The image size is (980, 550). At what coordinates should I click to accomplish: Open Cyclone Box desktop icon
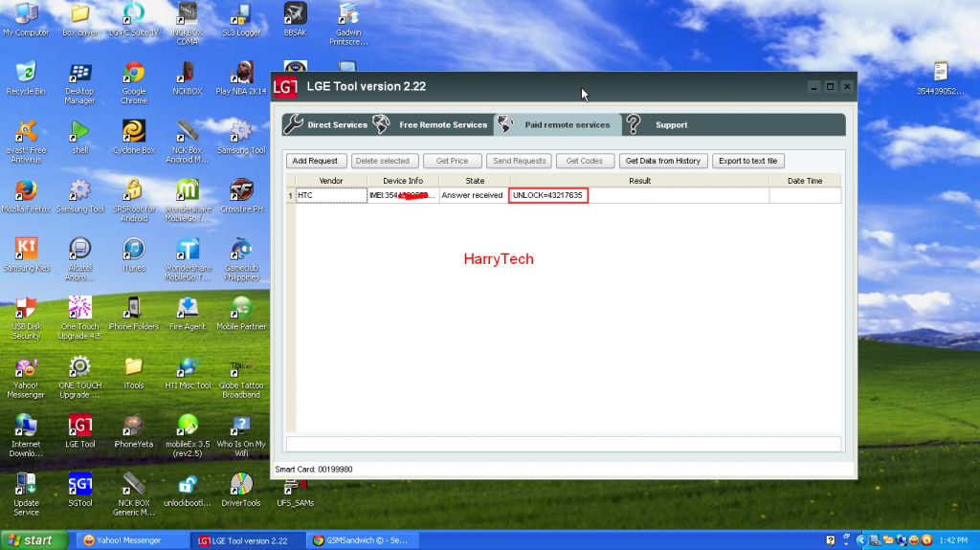pos(134,137)
